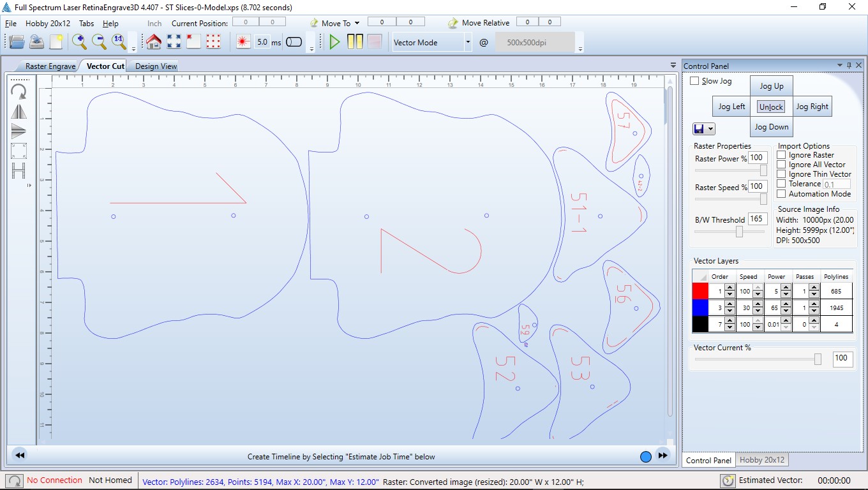Open the Hobby 20x12 menu
868x490 pixels.
point(48,23)
